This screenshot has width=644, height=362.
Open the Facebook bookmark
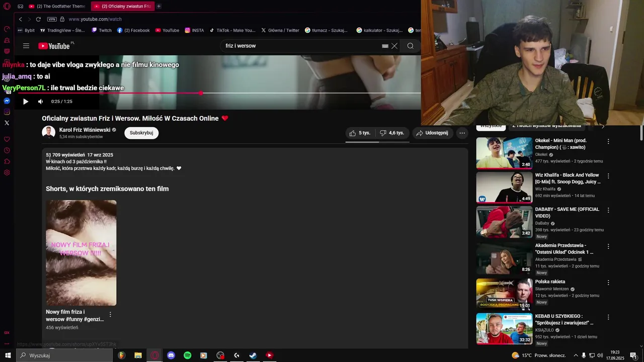pyautogui.click(x=133, y=30)
